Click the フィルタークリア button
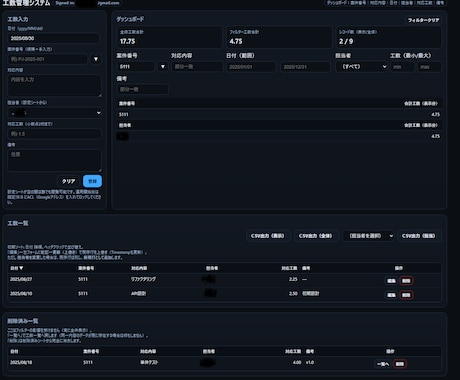This screenshot has height=380, width=460. (x=423, y=20)
